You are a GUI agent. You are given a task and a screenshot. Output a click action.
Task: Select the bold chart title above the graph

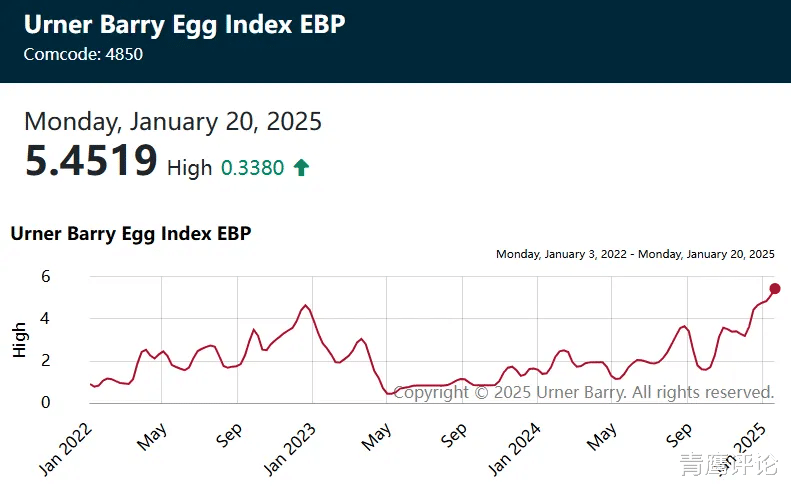[x=130, y=234]
